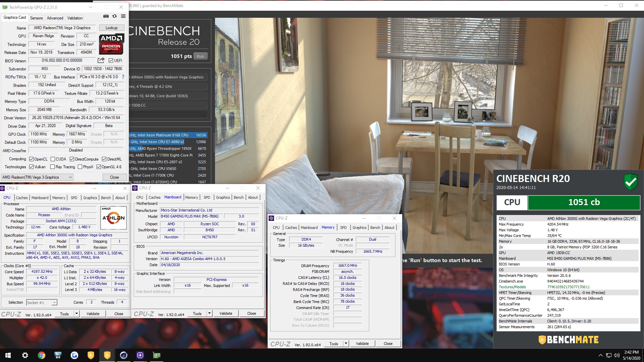Click the Close button in GPU-Z

(x=114, y=177)
